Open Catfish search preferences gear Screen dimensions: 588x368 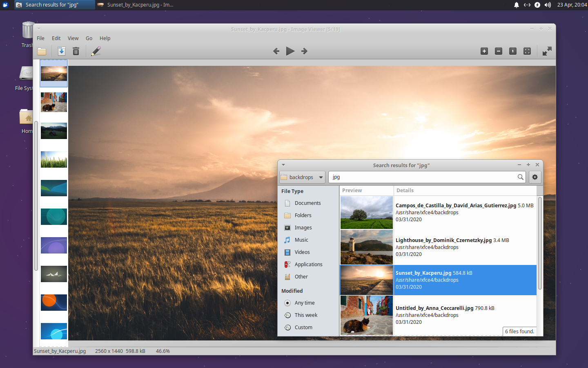[535, 177]
